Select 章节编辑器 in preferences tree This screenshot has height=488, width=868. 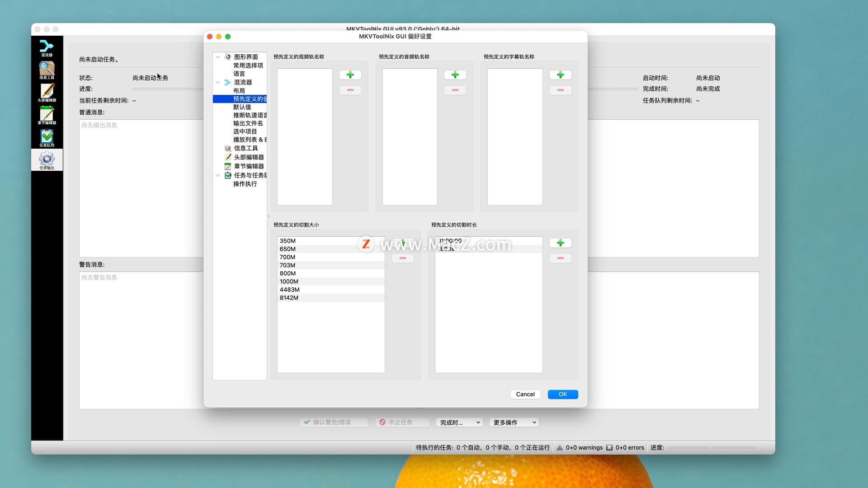[x=249, y=166]
